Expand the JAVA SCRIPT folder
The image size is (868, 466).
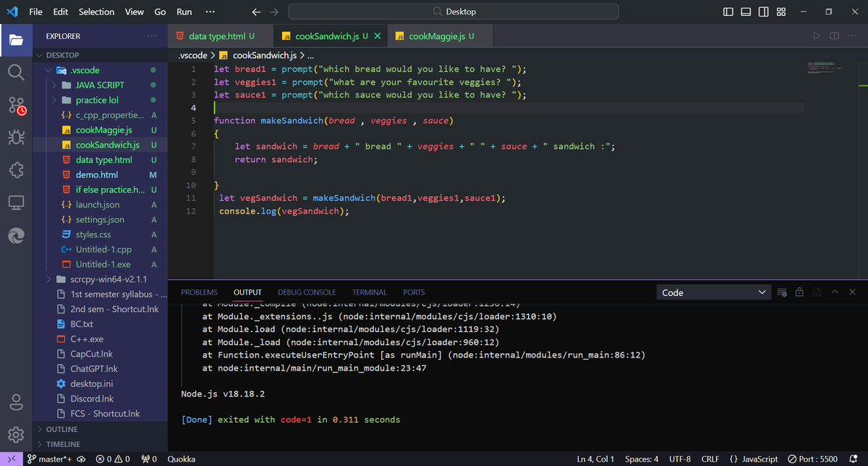100,85
